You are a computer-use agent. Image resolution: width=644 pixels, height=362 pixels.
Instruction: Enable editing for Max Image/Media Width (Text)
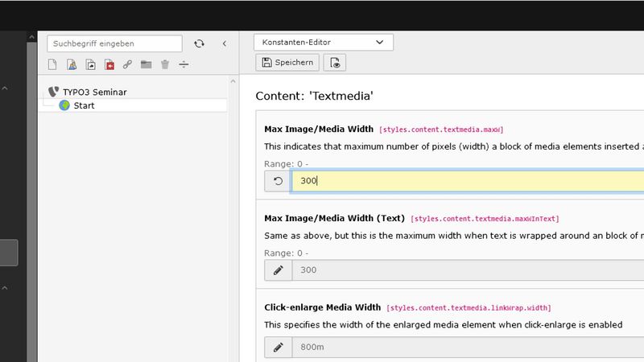(279, 269)
